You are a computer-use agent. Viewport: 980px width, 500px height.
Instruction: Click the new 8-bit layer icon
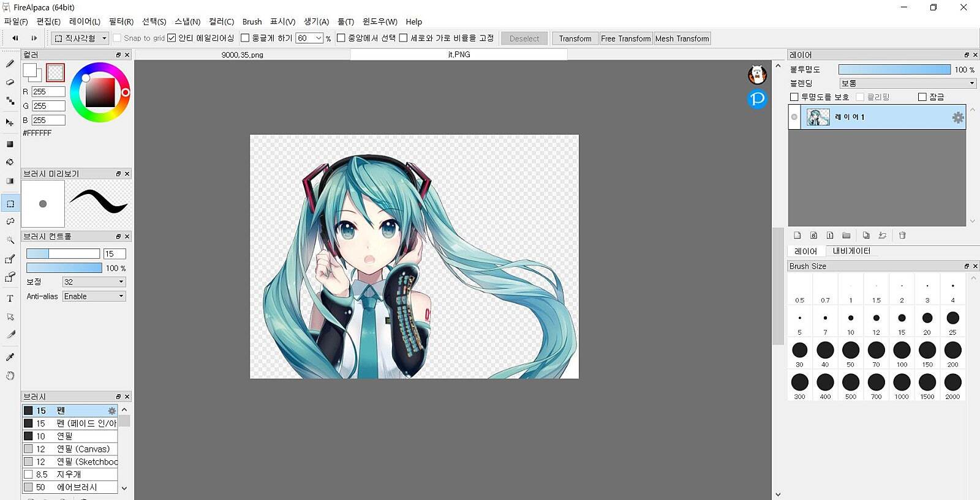[x=813, y=236]
